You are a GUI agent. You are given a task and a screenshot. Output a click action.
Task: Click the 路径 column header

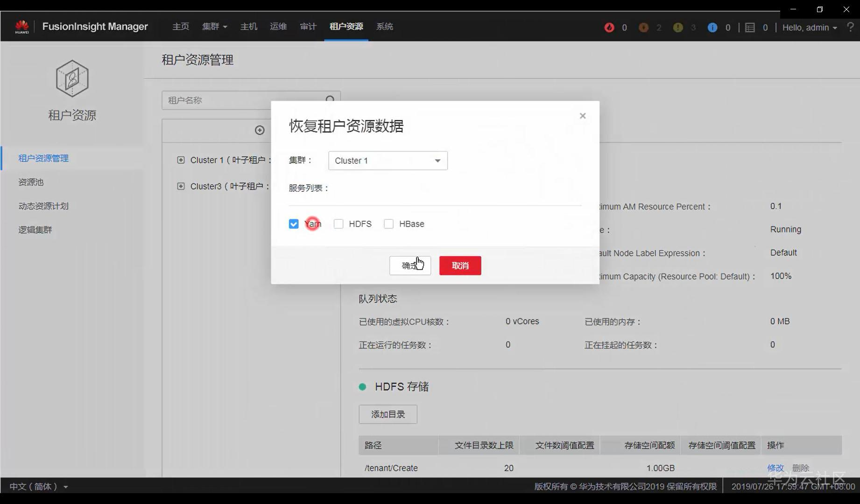tap(373, 445)
